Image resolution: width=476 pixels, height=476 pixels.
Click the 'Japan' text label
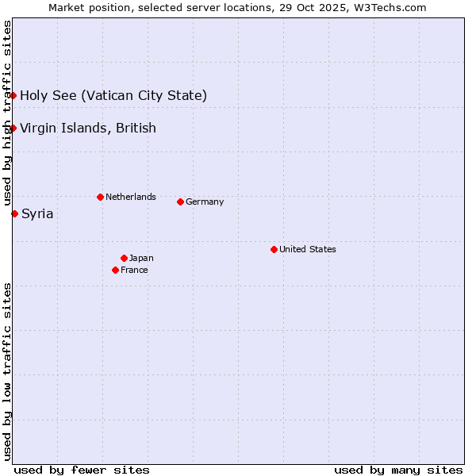141,258
